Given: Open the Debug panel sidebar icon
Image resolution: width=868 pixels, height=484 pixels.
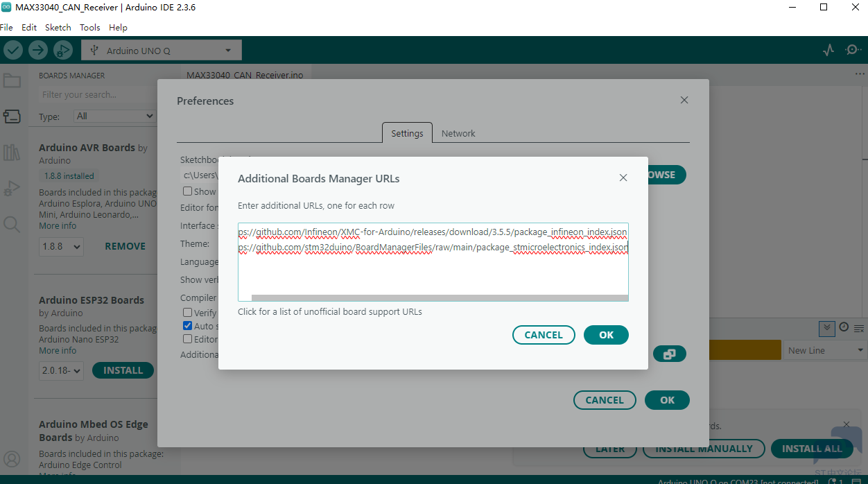Looking at the screenshot, I should click(12, 188).
